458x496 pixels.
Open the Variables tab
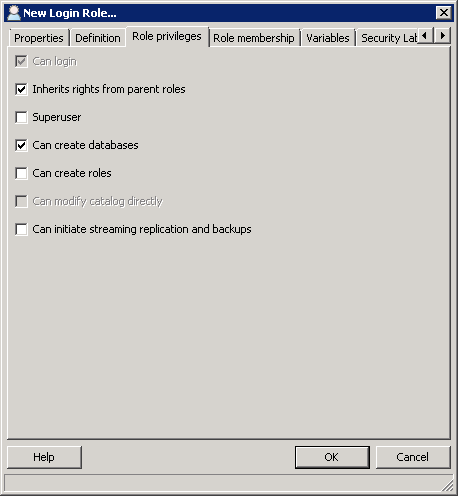click(x=328, y=38)
